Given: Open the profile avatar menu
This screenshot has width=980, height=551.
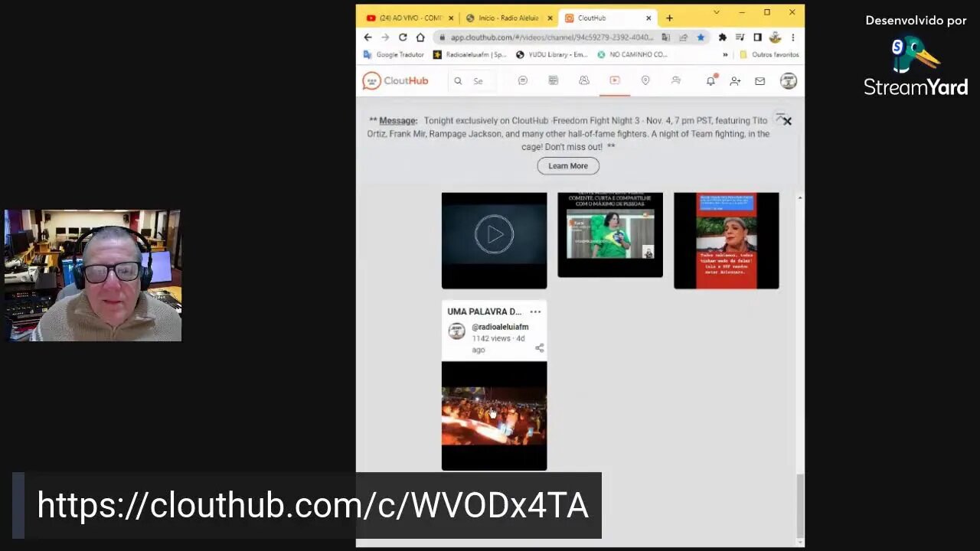Looking at the screenshot, I should (x=789, y=80).
